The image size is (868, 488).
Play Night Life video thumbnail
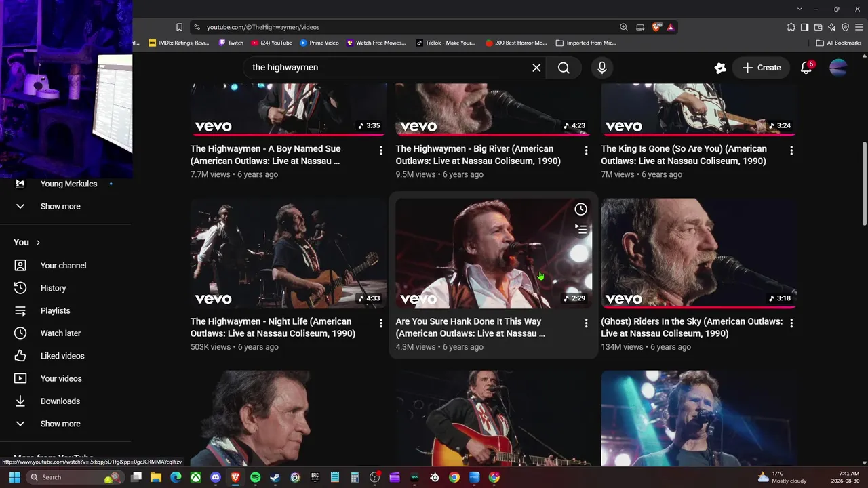(288, 253)
